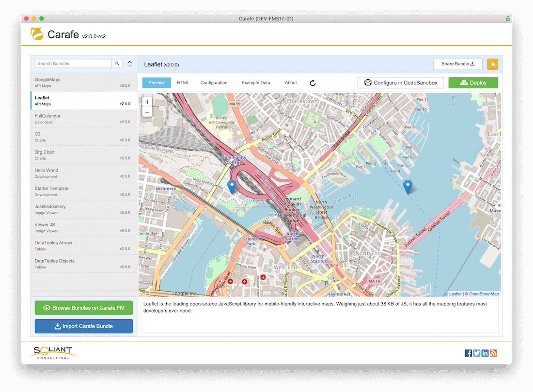View the Example Data tab
This screenshot has width=533, height=392.
click(x=256, y=83)
